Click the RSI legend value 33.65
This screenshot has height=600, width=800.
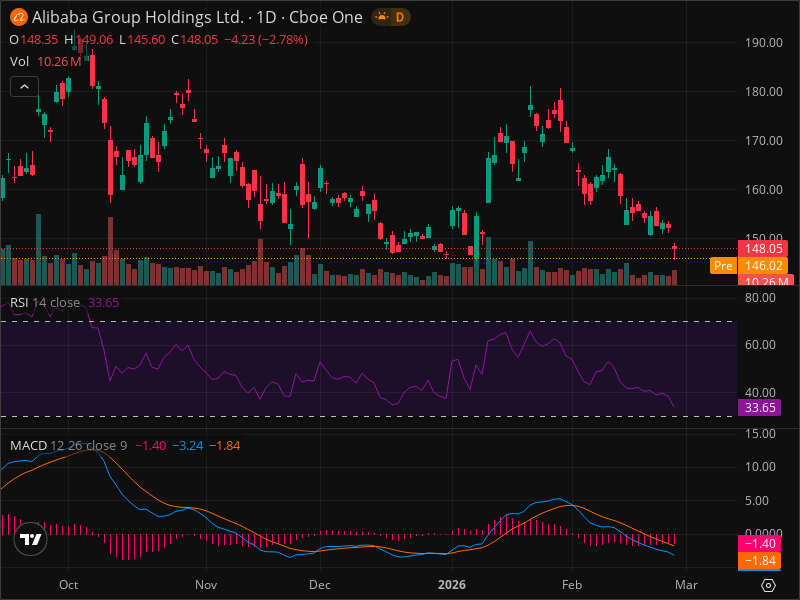104,303
